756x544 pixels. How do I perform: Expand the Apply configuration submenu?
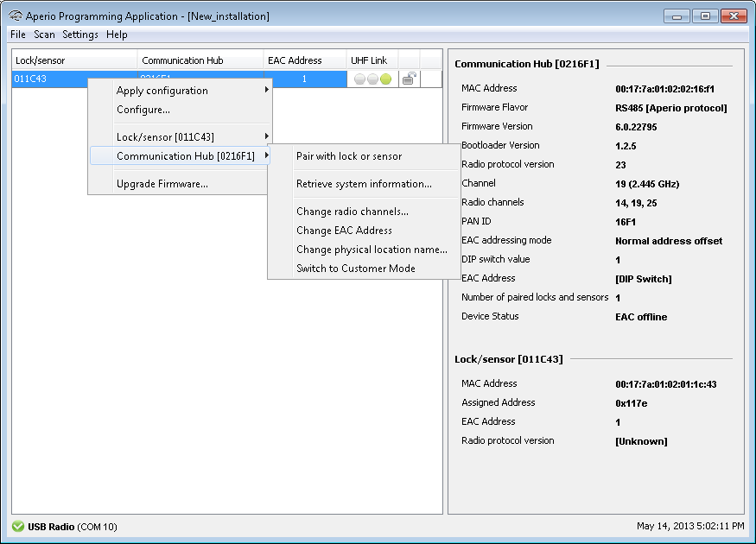coord(180,91)
